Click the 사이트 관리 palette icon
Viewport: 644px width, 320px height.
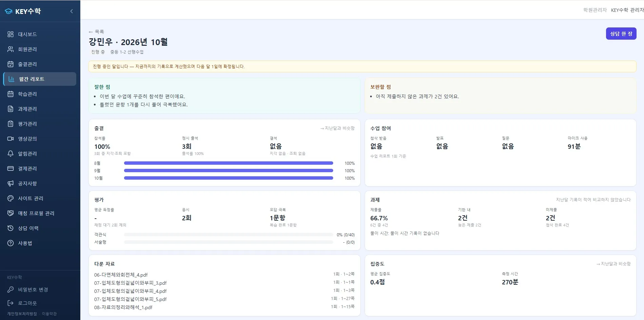11,198
